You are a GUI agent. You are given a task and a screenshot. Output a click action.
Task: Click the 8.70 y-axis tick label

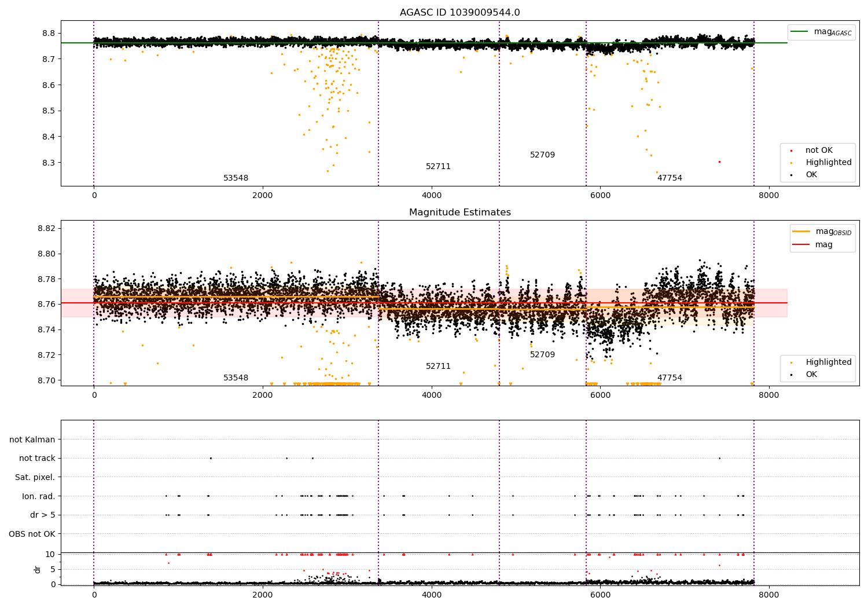[46, 380]
